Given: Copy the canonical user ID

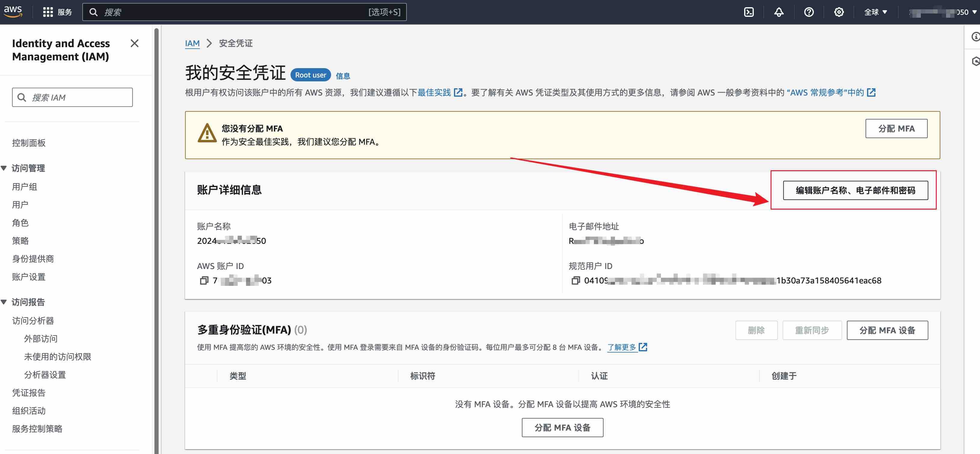Looking at the screenshot, I should [576, 281].
